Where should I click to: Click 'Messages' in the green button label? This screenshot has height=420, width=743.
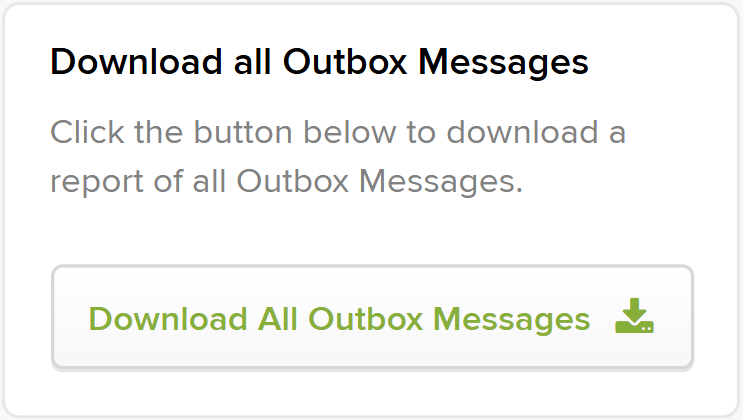click(512, 320)
